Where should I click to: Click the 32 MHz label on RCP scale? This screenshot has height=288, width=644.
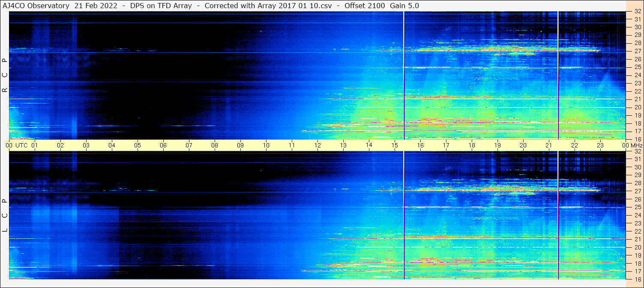click(x=637, y=11)
